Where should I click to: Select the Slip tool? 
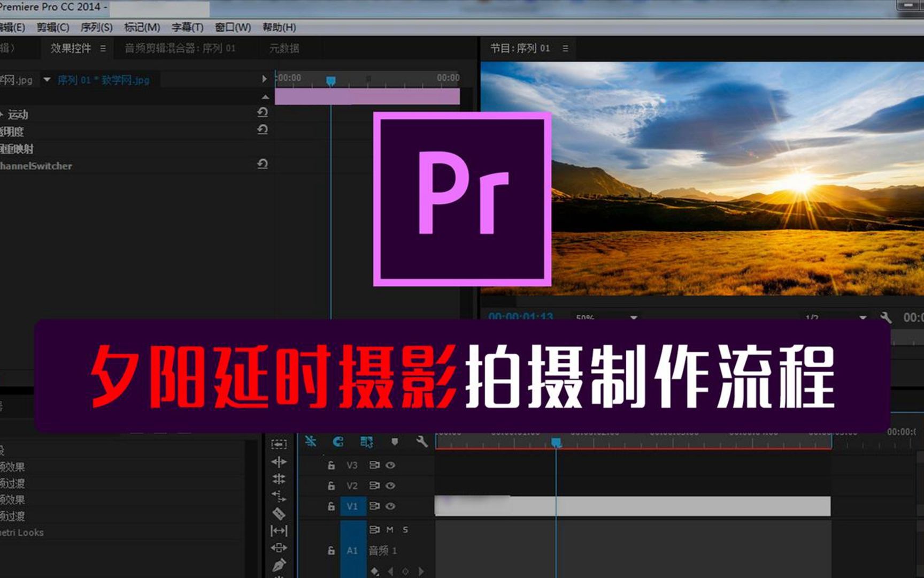point(279,530)
